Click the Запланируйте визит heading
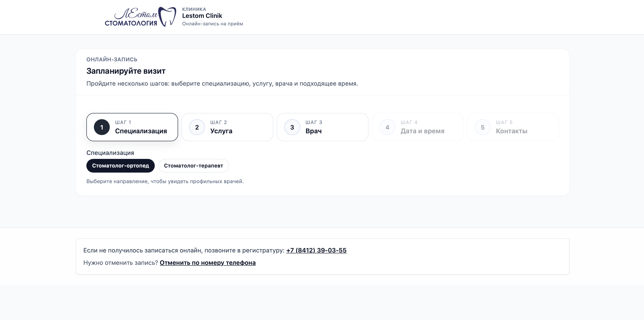Viewport: 644px width, 320px height. coord(126,71)
